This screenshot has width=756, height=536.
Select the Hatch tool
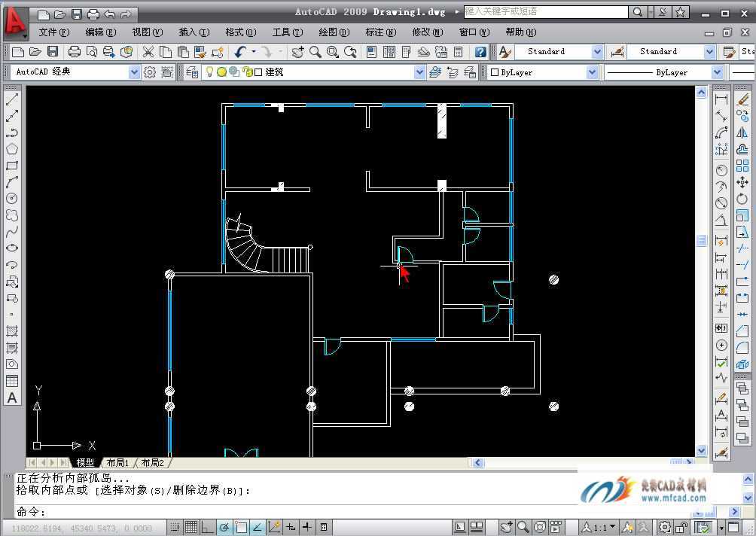click(12, 331)
